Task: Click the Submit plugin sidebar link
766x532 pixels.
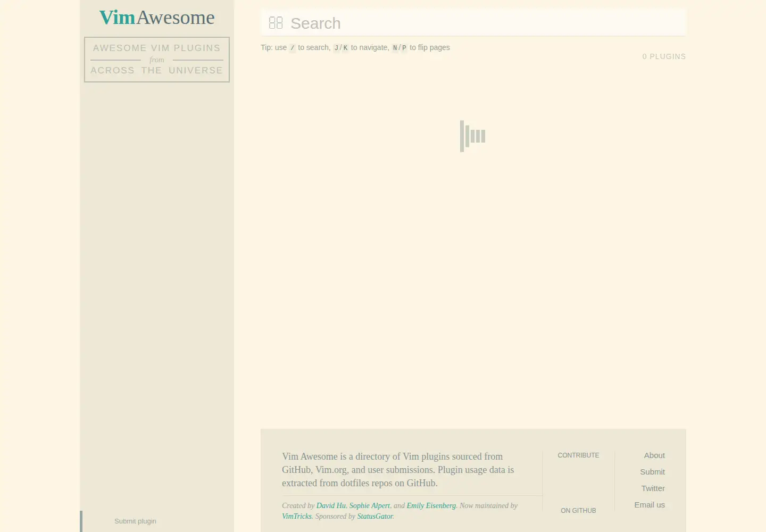Action: [135, 521]
